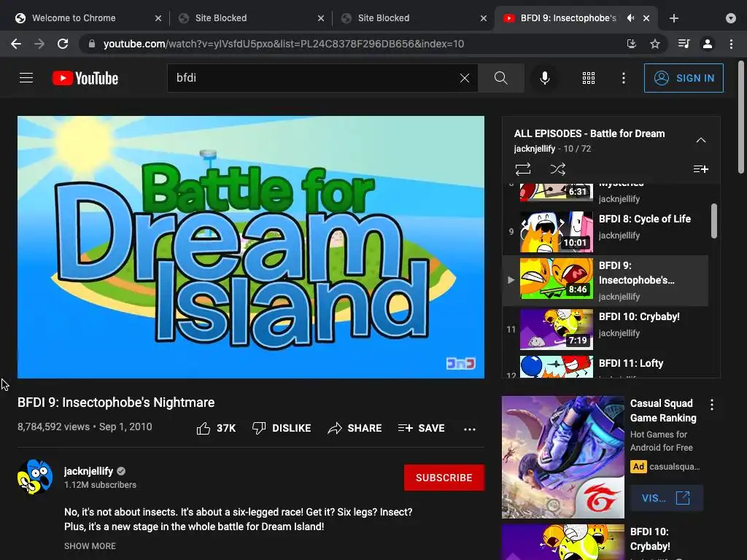The height and width of the screenshot is (560, 747).
Task: Click the SIGN IN button
Action: tap(684, 78)
